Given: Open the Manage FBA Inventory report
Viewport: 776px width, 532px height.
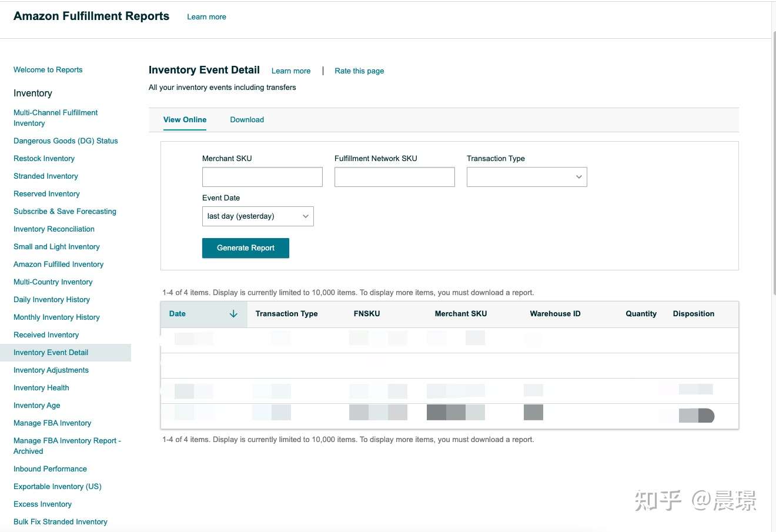Looking at the screenshot, I should click(52, 423).
